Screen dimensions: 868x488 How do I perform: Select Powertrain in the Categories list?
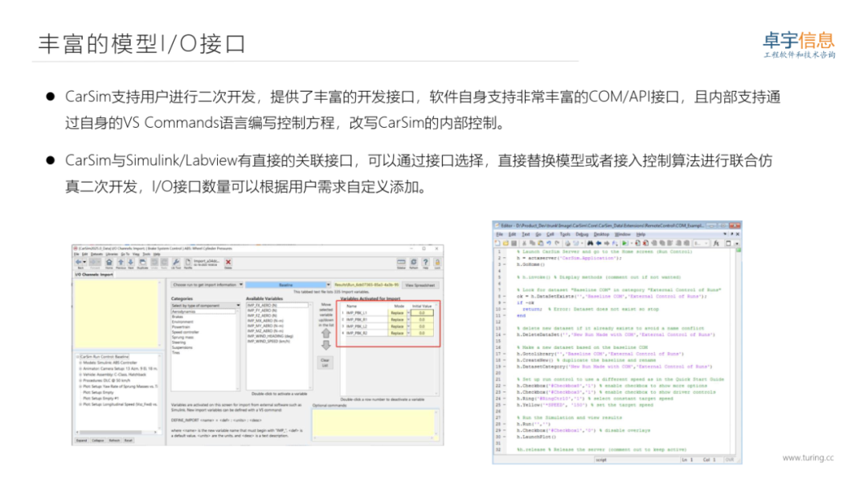(181, 327)
